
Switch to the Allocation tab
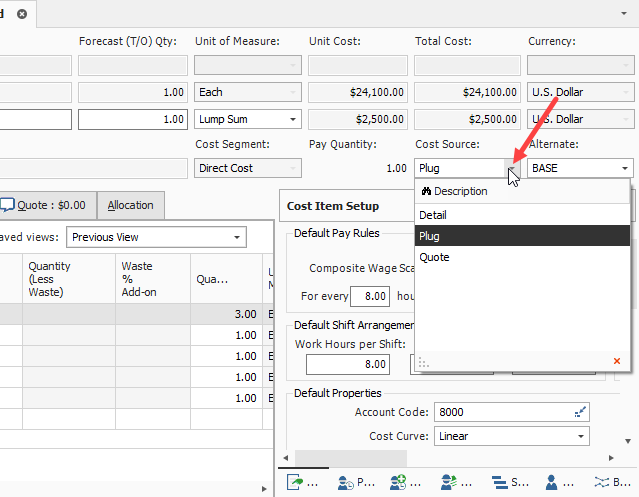tap(130, 205)
